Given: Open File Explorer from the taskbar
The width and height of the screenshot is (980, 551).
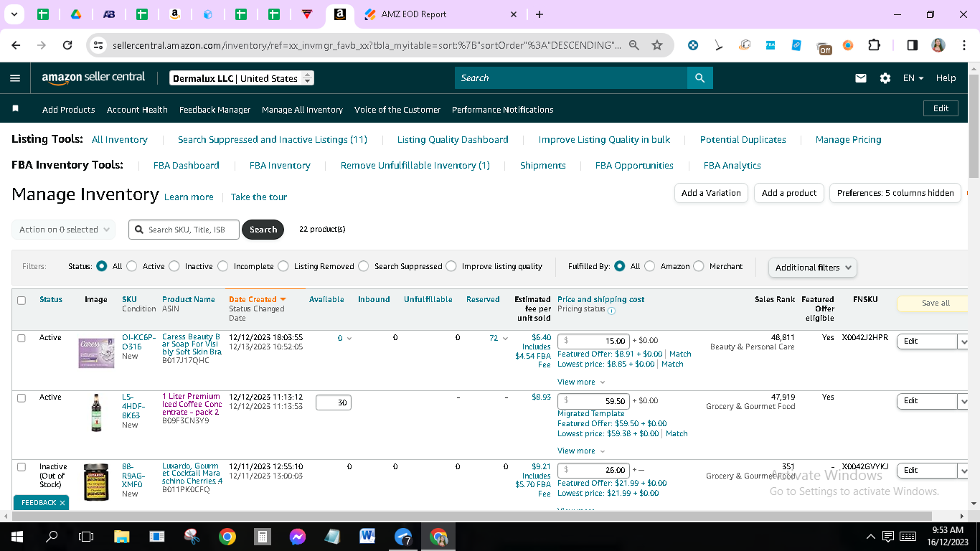Looking at the screenshot, I should point(122,537).
